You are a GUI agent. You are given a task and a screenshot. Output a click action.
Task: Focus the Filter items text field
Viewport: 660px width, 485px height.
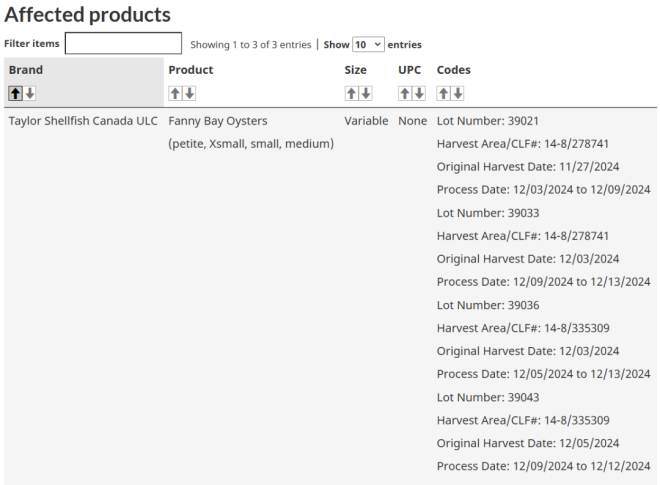(x=123, y=44)
